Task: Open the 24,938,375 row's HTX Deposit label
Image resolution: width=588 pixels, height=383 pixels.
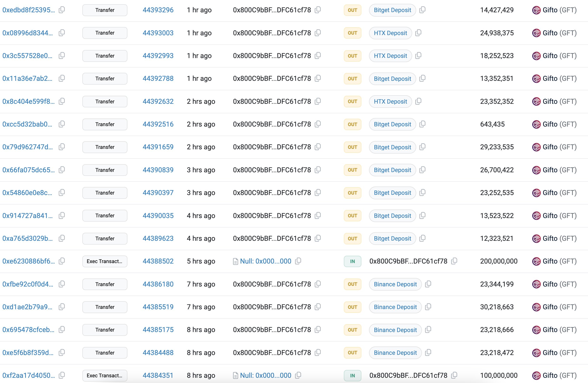Action: pyautogui.click(x=390, y=33)
